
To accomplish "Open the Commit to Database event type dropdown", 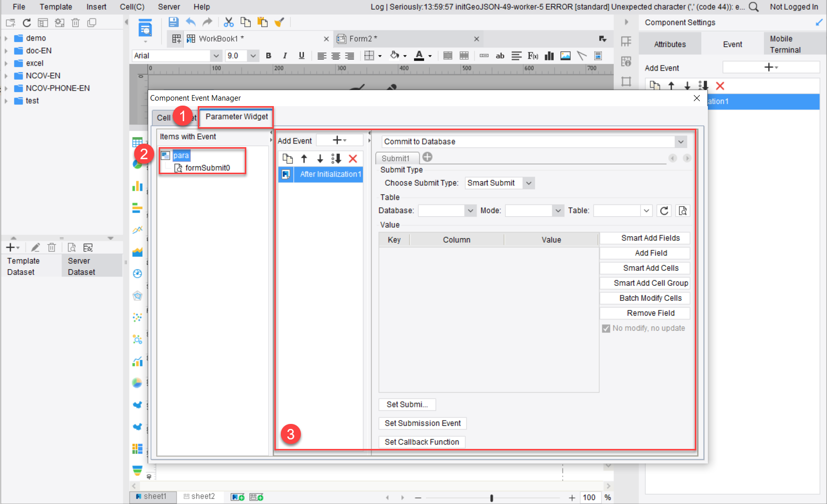I will coord(681,142).
